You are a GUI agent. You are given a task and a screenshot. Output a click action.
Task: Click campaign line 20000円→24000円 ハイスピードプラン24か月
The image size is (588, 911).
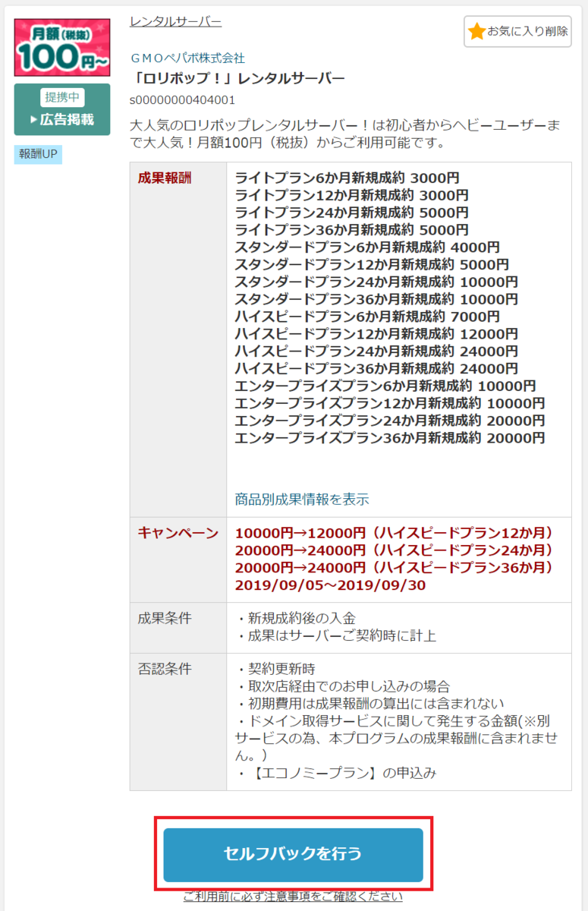(395, 550)
